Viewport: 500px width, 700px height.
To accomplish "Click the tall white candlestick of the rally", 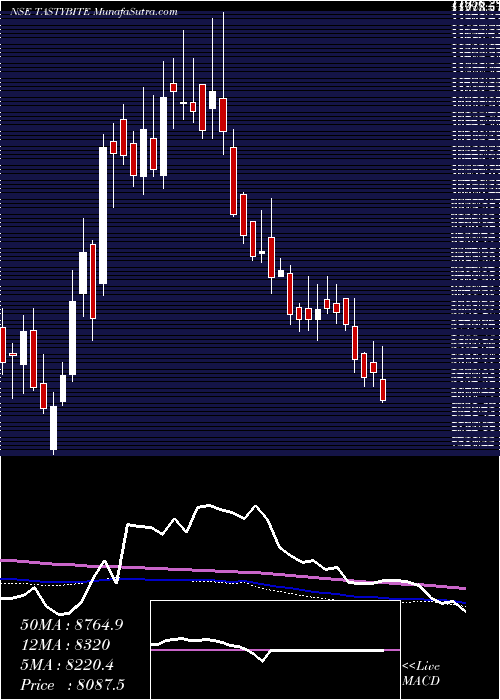I will pyautogui.click(x=103, y=215).
